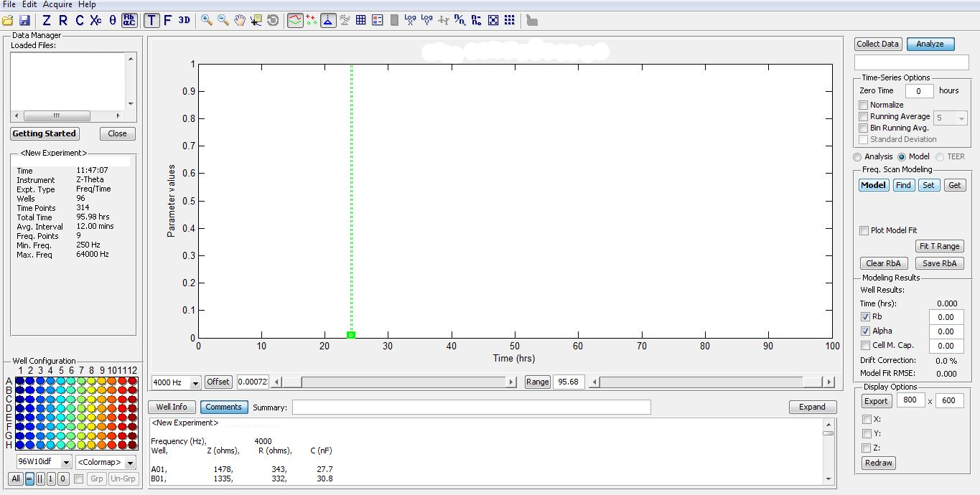Uncheck the Alpha modeling result checkbox
Viewport: 980px width, 495px height.
865,331
